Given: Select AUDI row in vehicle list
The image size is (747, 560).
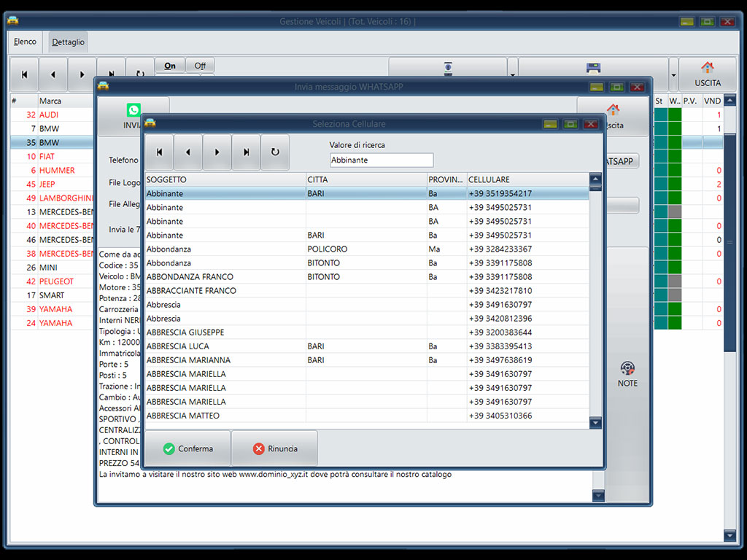Looking at the screenshot, I should [52, 114].
